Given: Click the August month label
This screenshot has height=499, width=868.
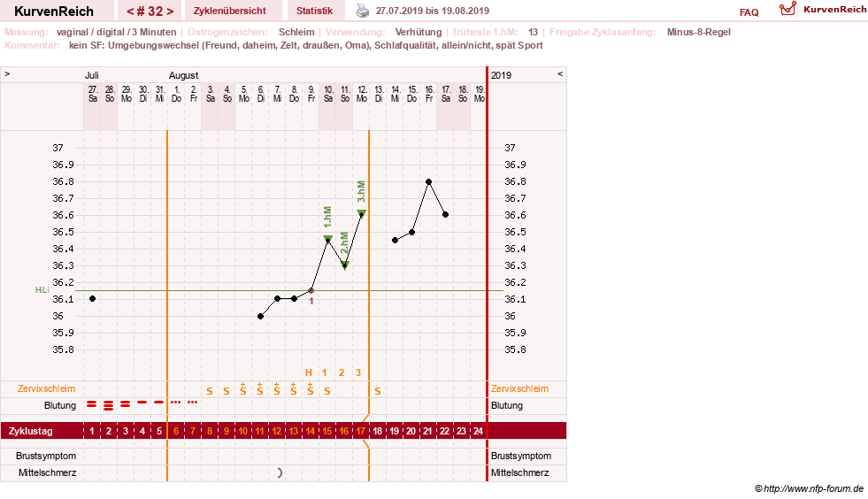Looking at the screenshot, I should click(183, 75).
